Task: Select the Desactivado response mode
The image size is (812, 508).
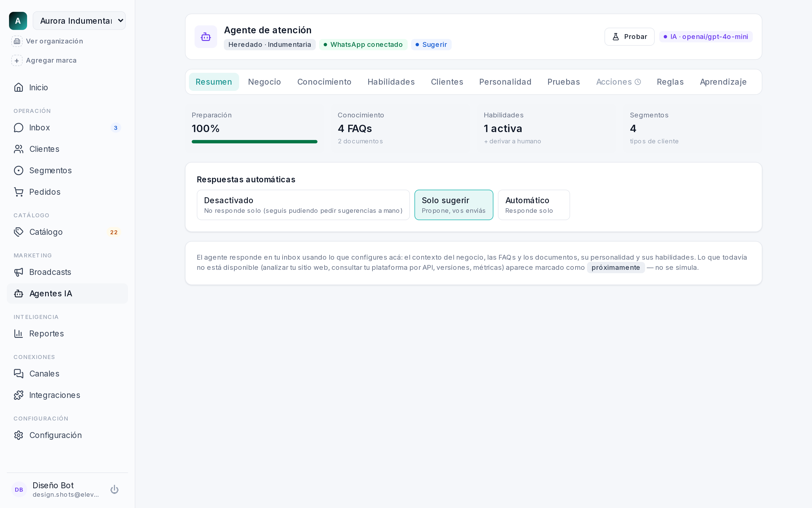Action: [x=303, y=205]
